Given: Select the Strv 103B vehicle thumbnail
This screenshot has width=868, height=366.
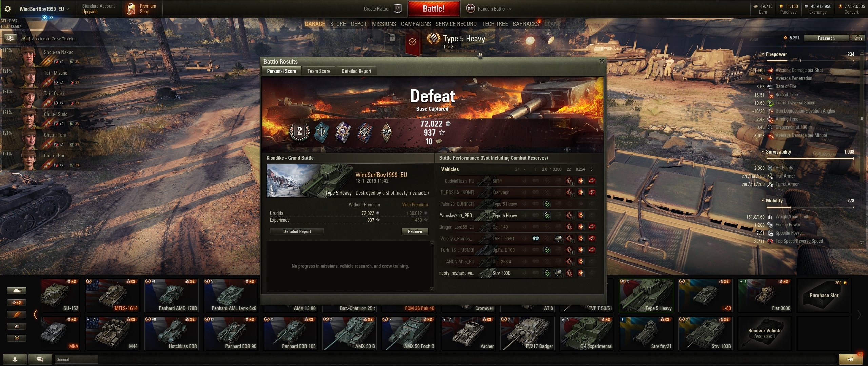Looking at the screenshot, I should point(706,333).
